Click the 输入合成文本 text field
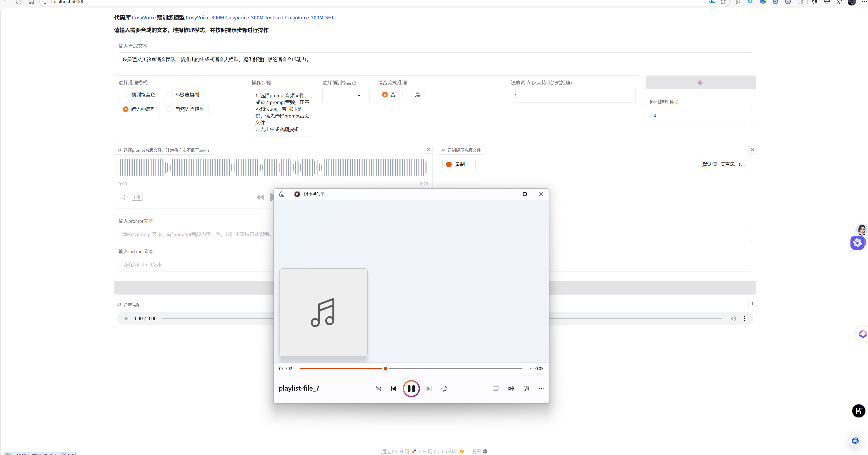This screenshot has width=868, height=455. click(x=435, y=59)
